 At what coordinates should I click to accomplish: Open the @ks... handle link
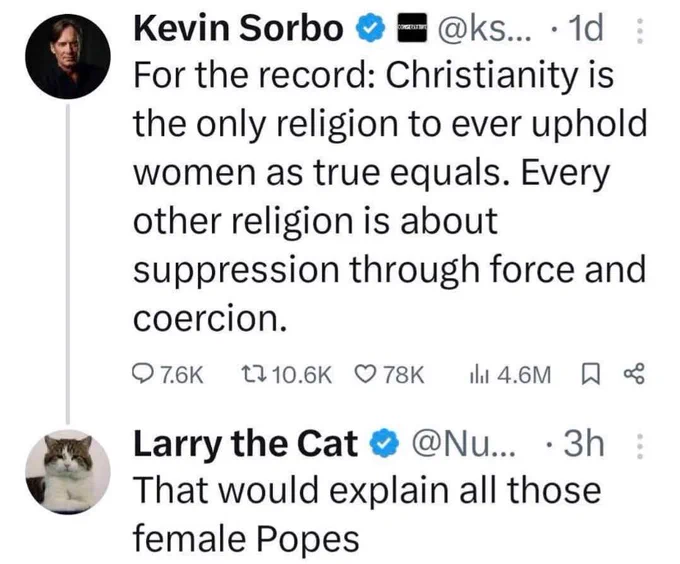pyautogui.click(x=485, y=29)
